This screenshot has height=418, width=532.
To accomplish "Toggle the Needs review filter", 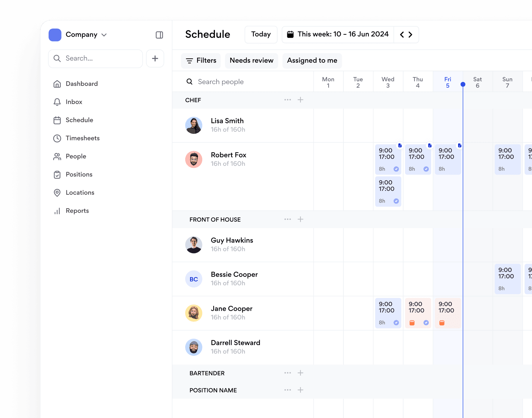I will [251, 61].
